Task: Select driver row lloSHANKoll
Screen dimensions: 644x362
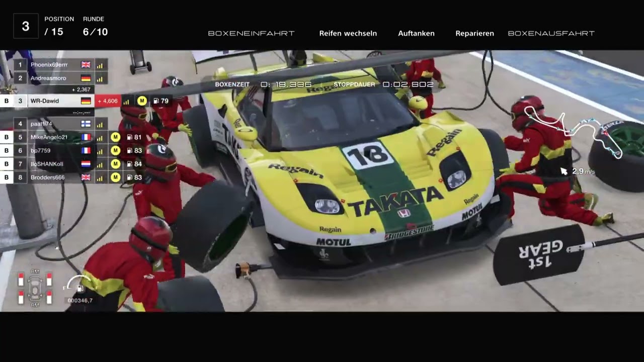Action: 74,164
